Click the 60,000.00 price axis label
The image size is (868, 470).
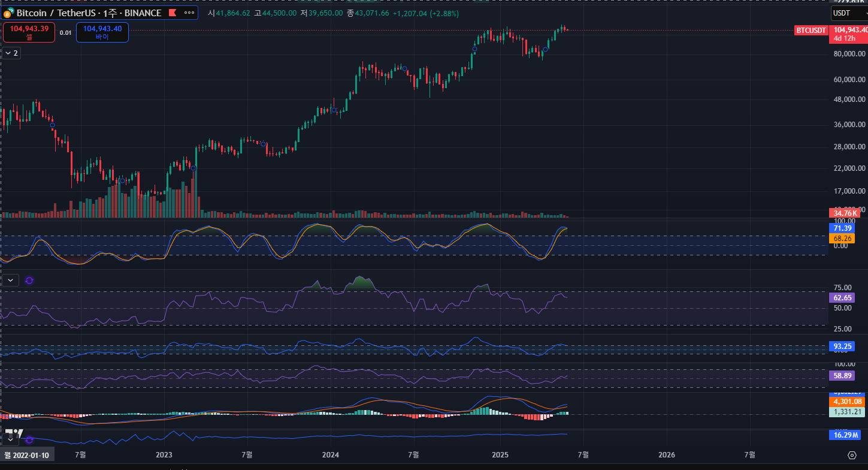(x=849, y=80)
